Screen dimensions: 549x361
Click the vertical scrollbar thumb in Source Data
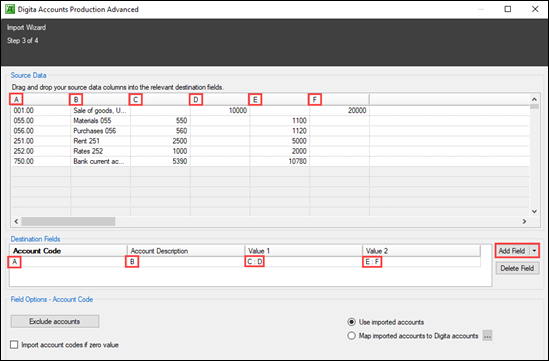(534, 106)
